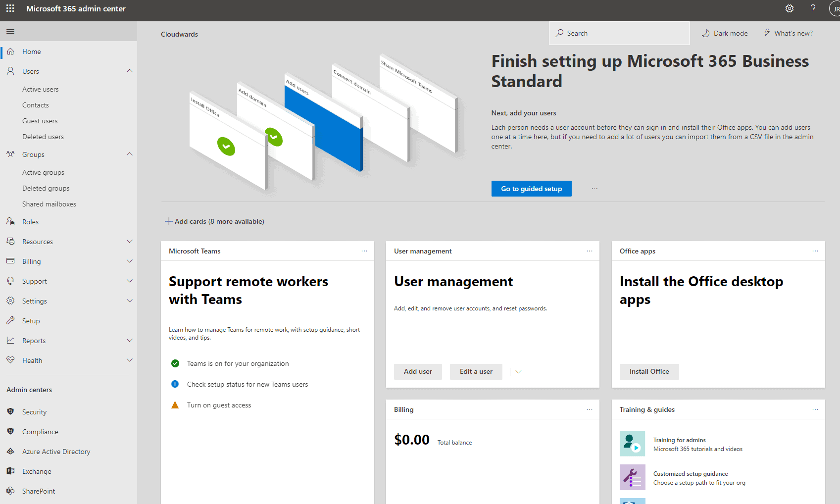Image resolution: width=840 pixels, height=504 pixels.
Task: Click the Roles icon in sidebar
Action: 10,222
